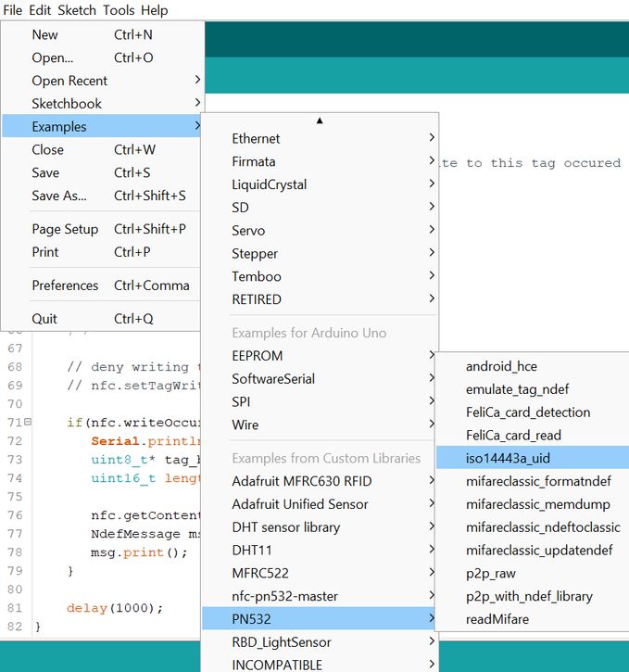Open the p2p_raw example
Screen dimensions: 629x672
pyautogui.click(x=533, y=574)
